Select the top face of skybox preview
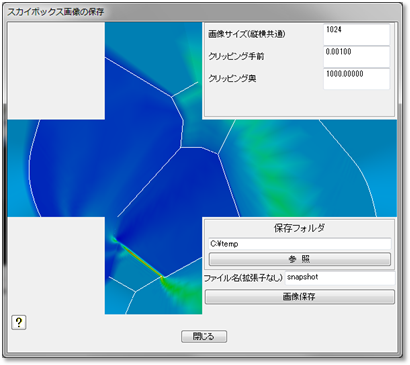Image resolution: width=410 pixels, height=365 pixels. click(153, 71)
